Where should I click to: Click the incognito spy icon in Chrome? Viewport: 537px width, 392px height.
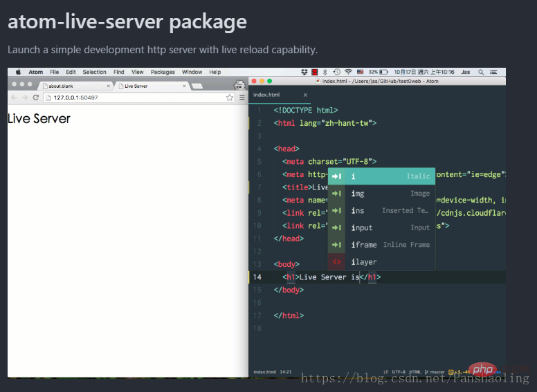[239, 84]
